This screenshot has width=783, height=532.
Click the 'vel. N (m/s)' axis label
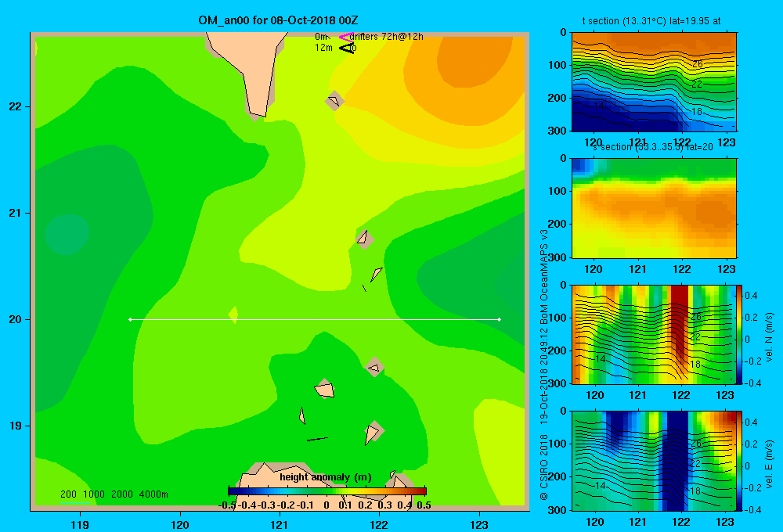[769, 337]
